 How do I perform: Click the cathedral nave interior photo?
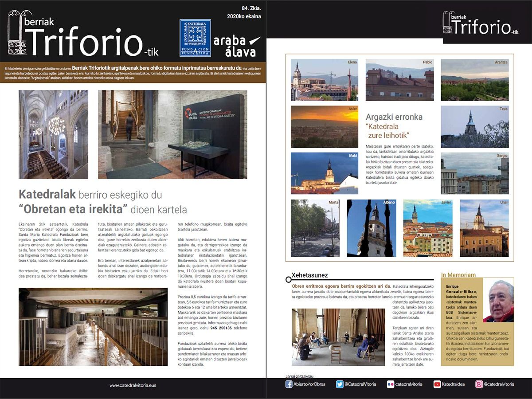pyautogui.click(x=53, y=135)
